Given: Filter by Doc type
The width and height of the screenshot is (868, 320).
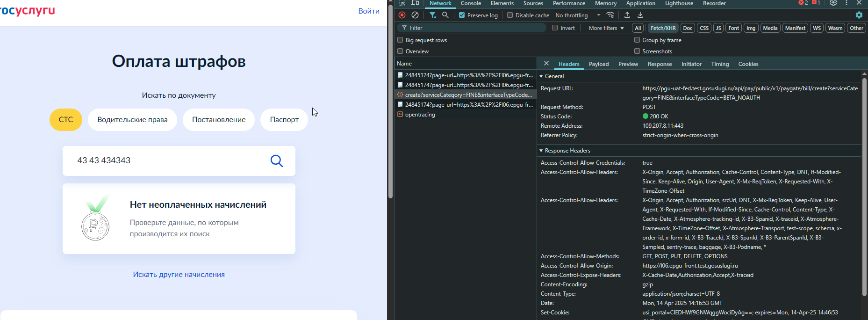Looking at the screenshot, I should [x=688, y=28].
